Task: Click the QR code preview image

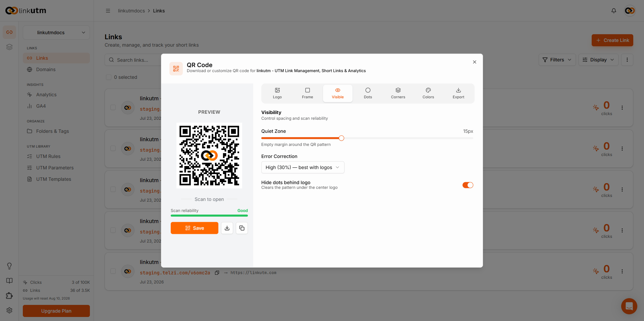Action: [x=209, y=155]
